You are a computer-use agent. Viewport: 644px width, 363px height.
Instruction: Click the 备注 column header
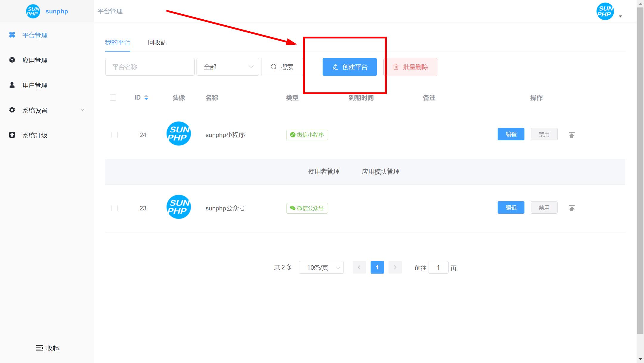pos(429,97)
